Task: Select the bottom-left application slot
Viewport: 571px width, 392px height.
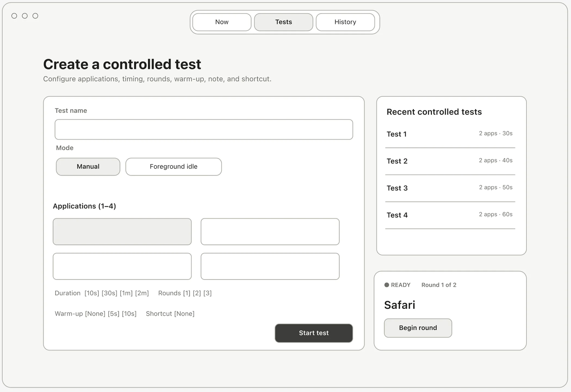Action: tap(122, 266)
